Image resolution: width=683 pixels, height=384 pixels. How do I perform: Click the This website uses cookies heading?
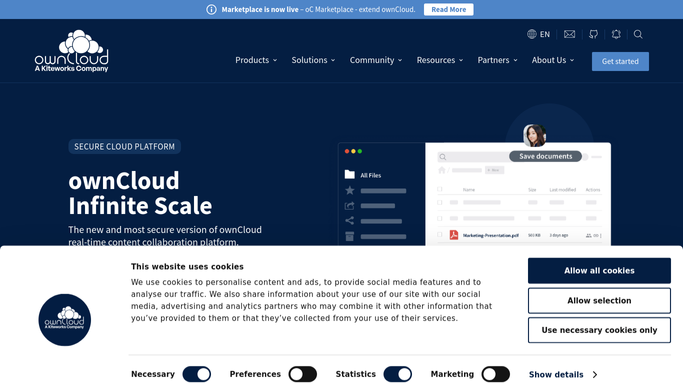coord(187,266)
